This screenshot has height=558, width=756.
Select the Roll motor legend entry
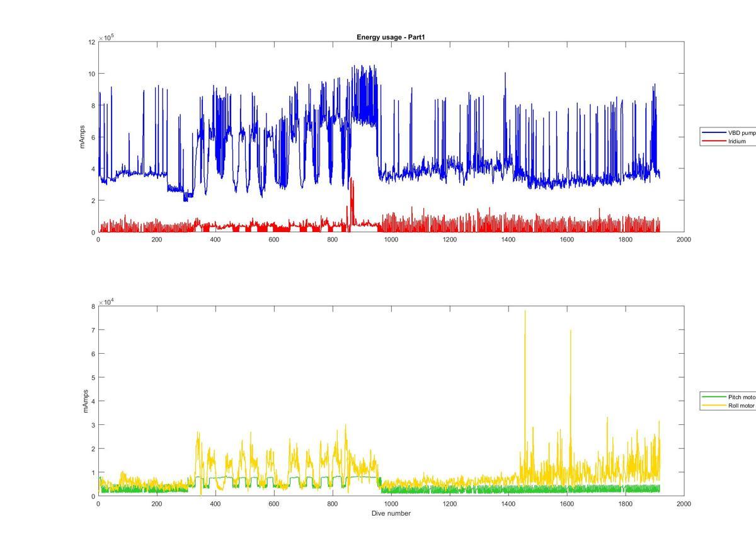(x=729, y=405)
